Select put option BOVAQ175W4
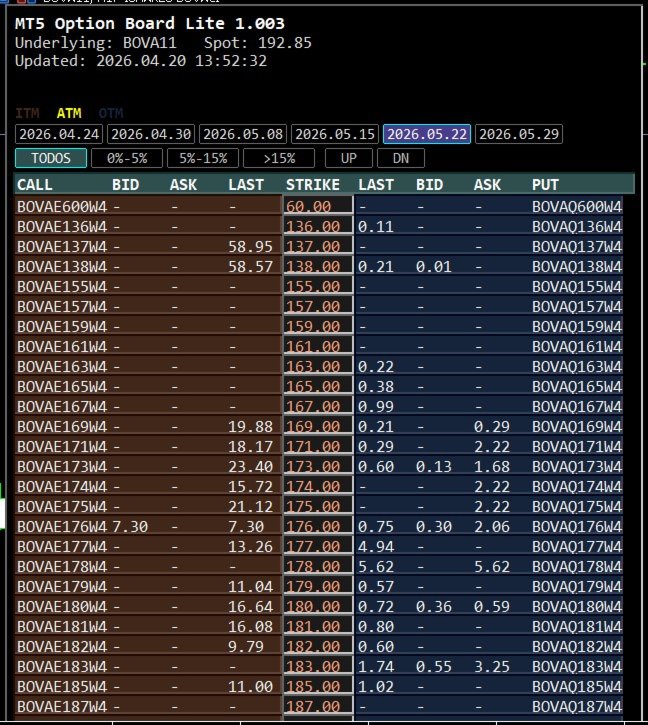 (x=577, y=506)
